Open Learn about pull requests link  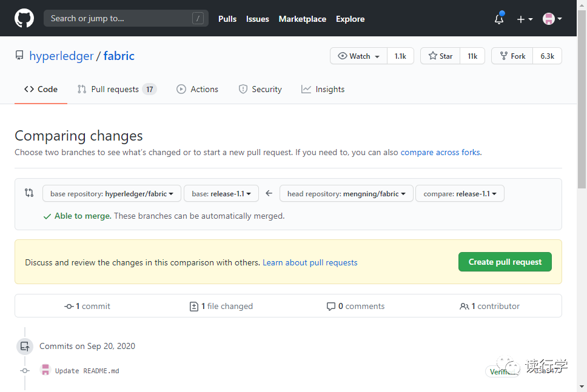click(310, 262)
